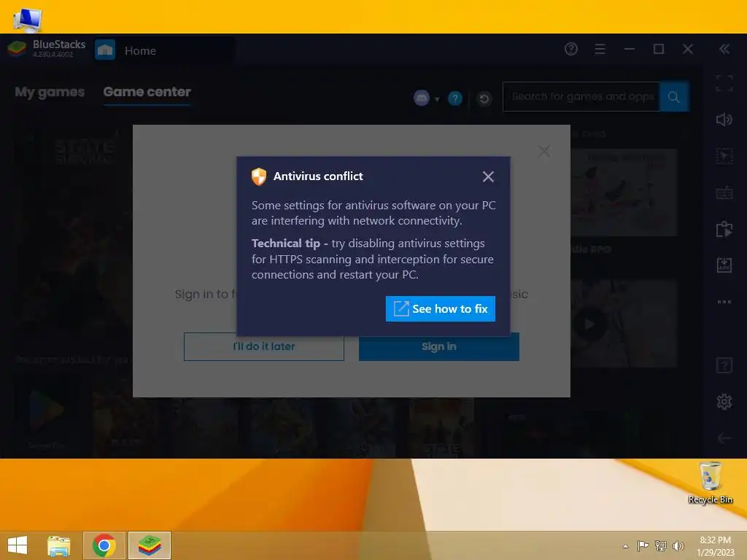
Task: Open File Explorer from the taskbar
Action: click(x=58, y=545)
